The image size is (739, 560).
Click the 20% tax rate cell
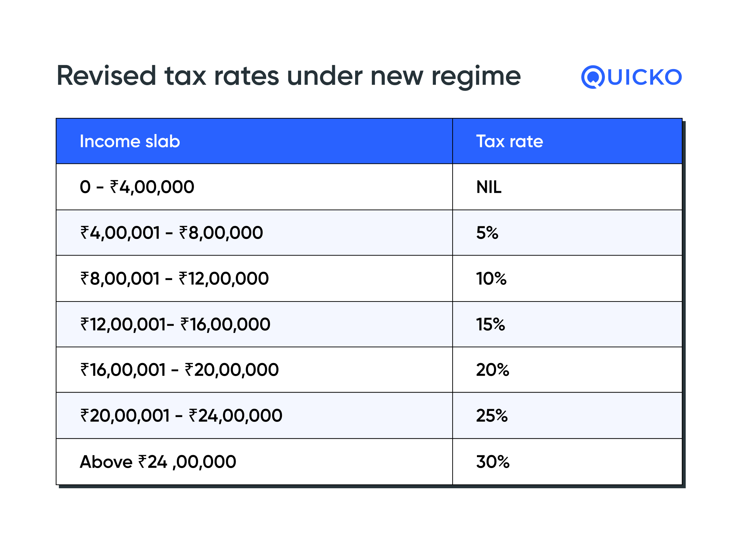pos(492,370)
